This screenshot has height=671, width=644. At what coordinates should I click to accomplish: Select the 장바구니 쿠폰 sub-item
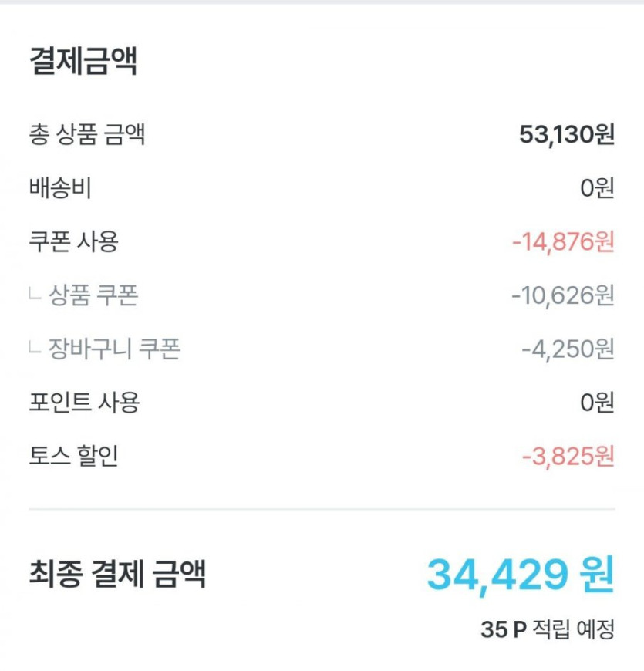tap(114, 349)
